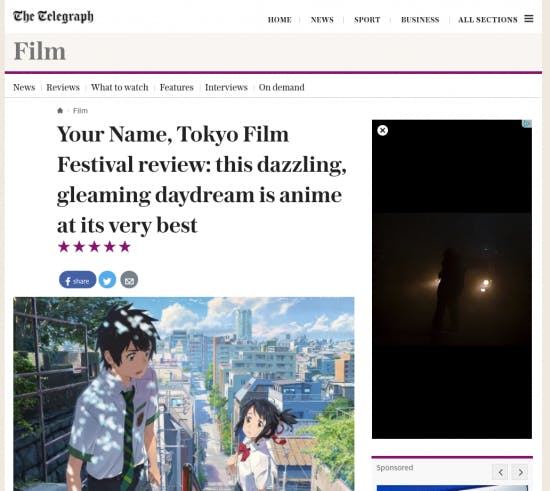This screenshot has height=491, width=550.
Task: Go to previous sponsored item
Action: click(x=500, y=472)
